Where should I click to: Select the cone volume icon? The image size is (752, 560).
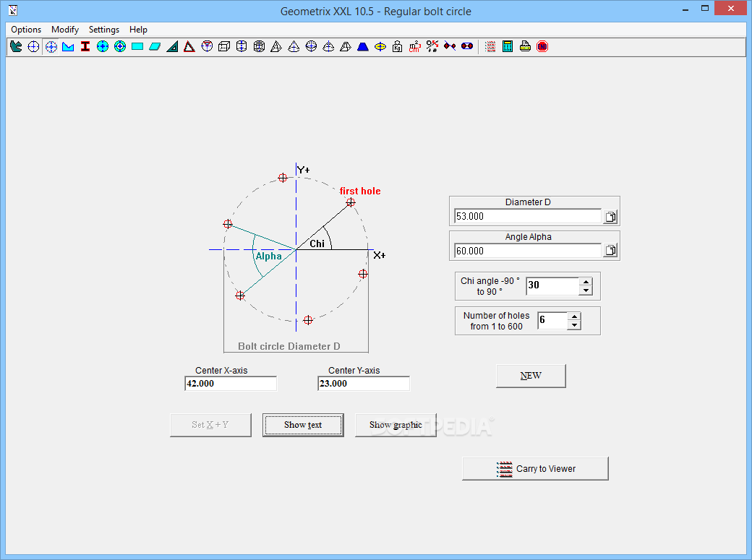click(x=294, y=46)
